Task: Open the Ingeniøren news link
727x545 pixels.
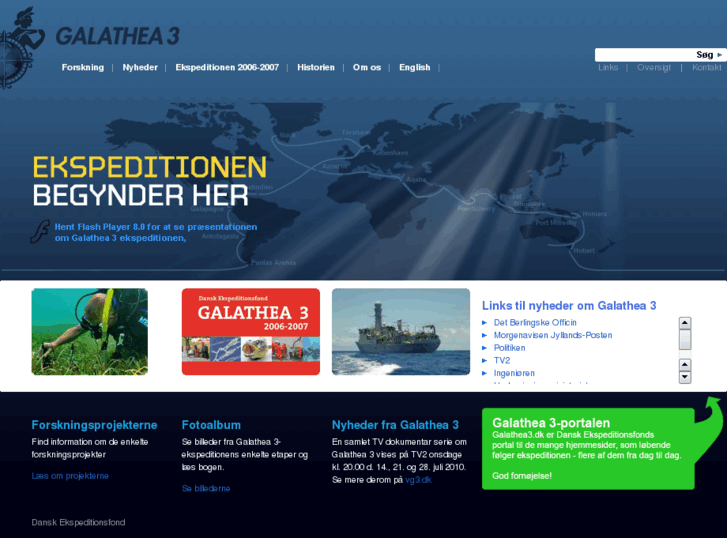Action: [514, 373]
